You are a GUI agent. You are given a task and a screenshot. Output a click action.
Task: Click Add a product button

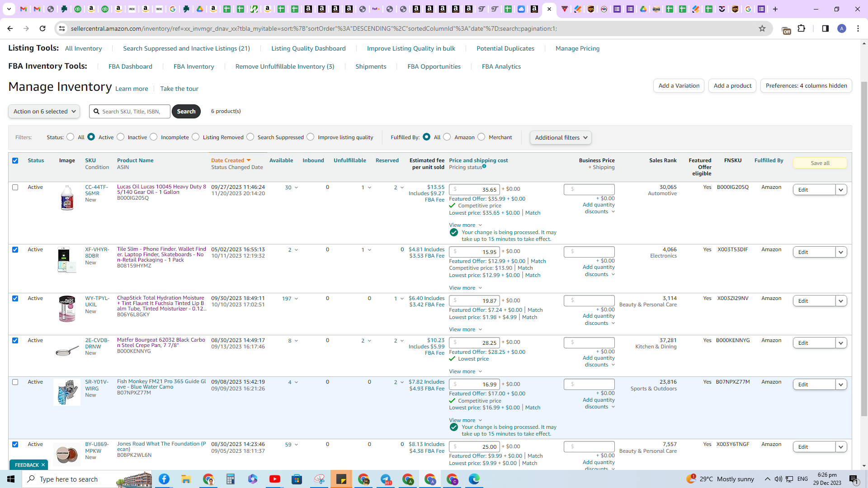pos(732,85)
